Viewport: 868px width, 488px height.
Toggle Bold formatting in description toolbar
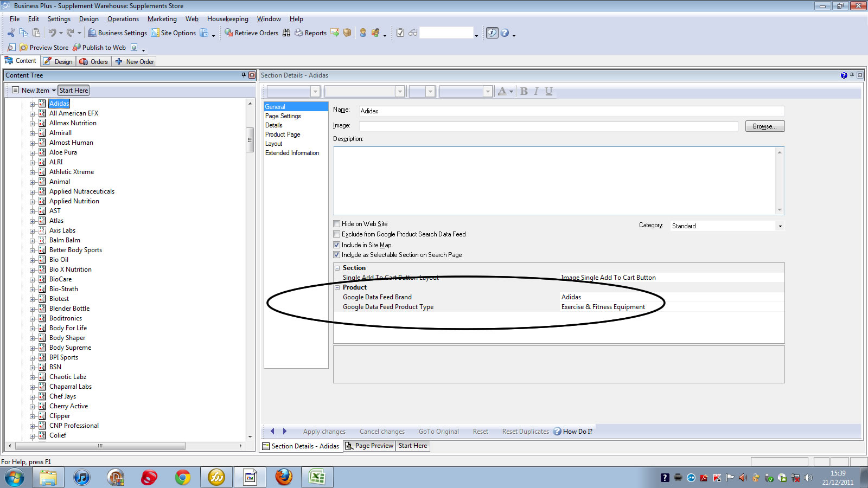[x=524, y=91]
